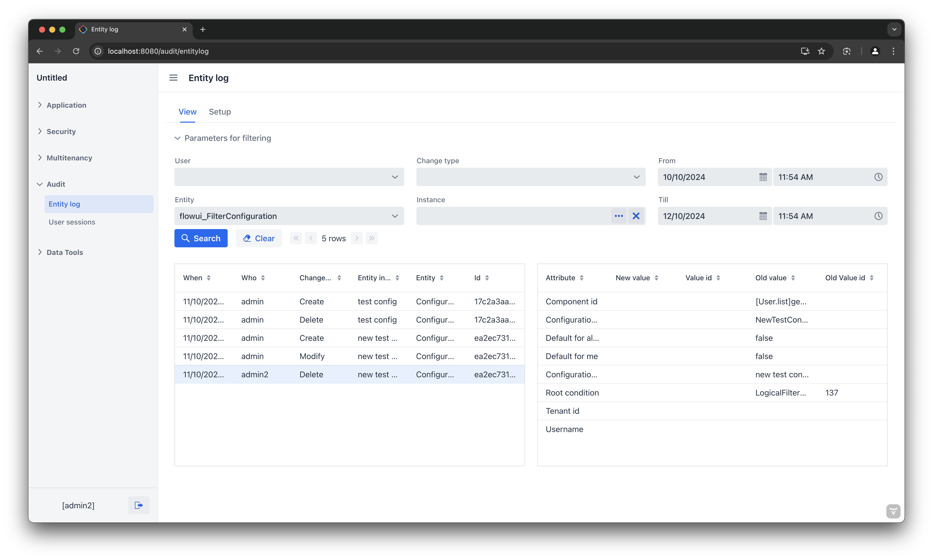
Task: Collapse Parameters for filtering section
Action: [x=223, y=138]
